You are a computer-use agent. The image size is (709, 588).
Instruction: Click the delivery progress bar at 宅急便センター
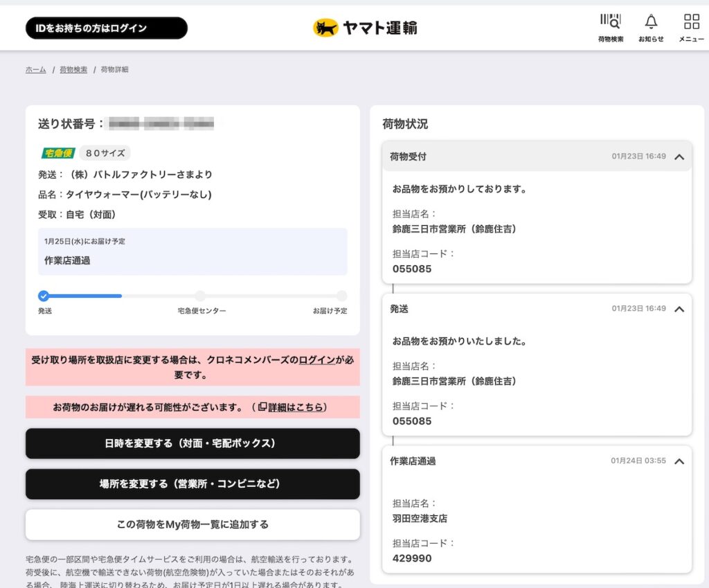coord(200,296)
